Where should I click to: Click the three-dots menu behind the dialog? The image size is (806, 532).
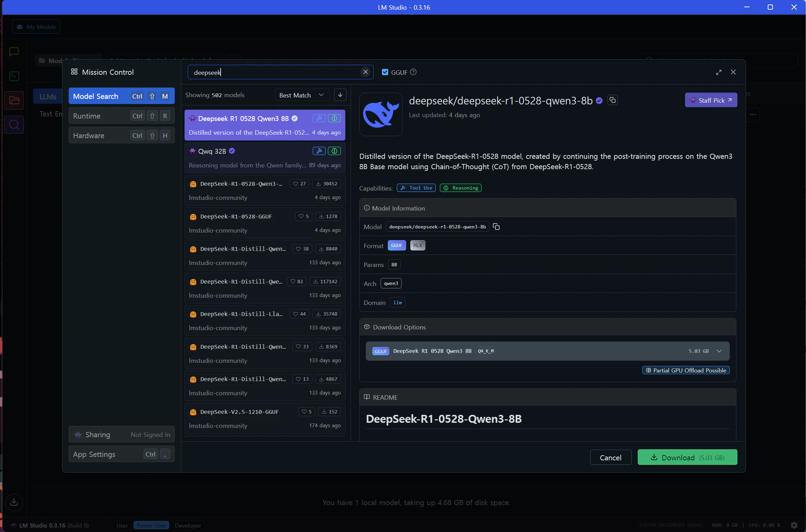(753, 114)
